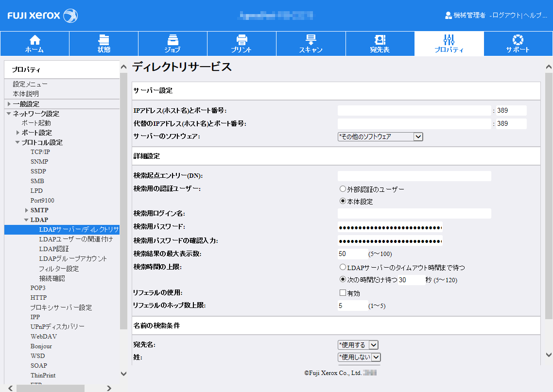Click 検索起点エントリー(DN) field
The image size is (553, 392).
[x=415, y=176]
